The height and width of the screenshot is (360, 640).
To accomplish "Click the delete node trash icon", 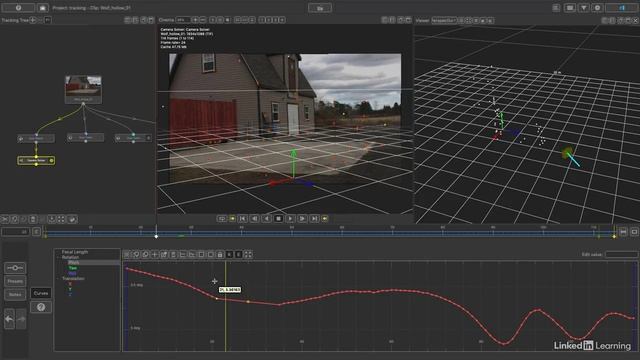I will [33, 220].
